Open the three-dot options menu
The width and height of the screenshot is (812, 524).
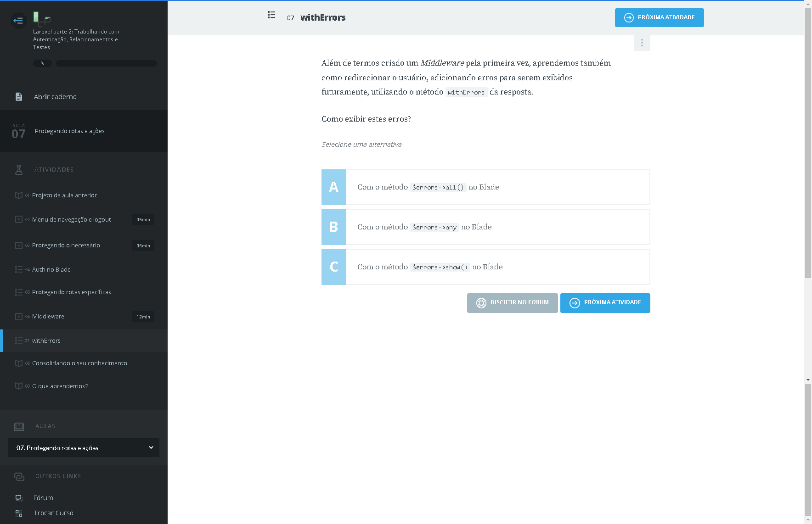(642, 43)
